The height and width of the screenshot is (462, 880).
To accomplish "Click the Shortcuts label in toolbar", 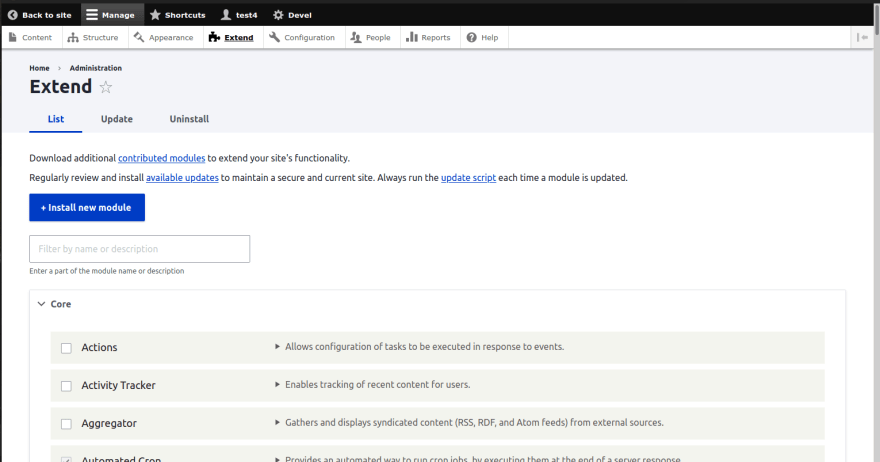I will click(185, 15).
